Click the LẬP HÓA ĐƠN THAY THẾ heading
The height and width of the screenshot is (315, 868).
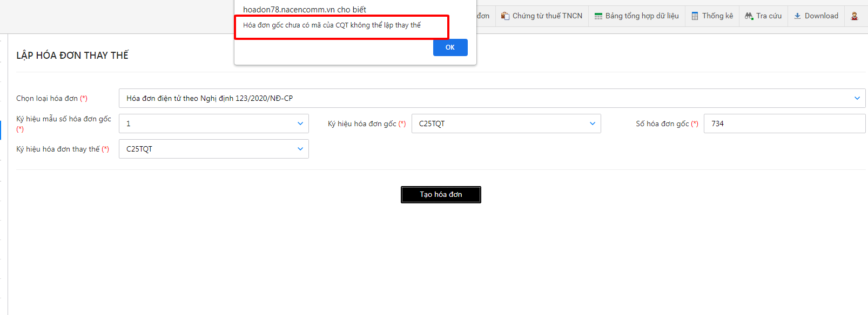point(72,56)
